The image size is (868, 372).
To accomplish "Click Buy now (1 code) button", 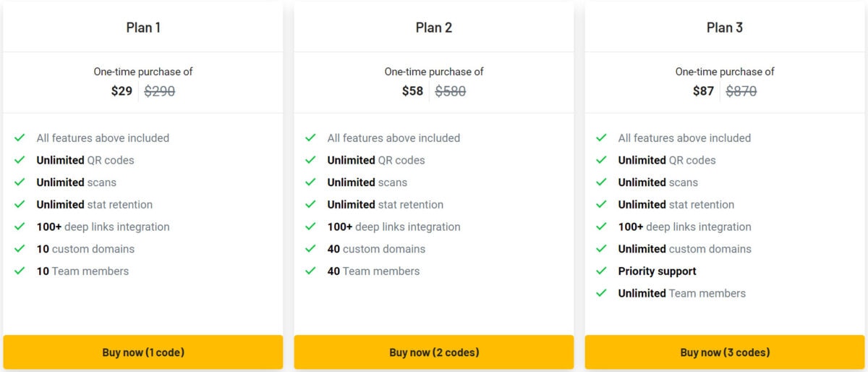I will pos(143,352).
